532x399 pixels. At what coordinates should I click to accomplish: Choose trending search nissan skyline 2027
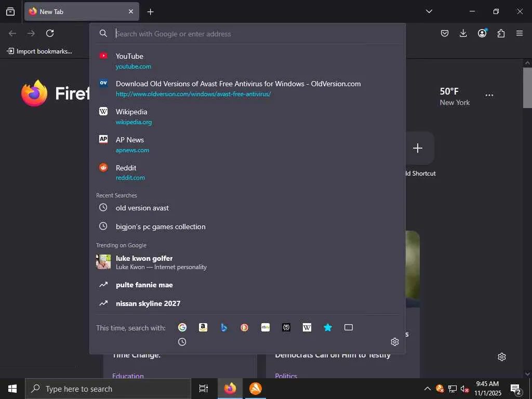pos(248,303)
